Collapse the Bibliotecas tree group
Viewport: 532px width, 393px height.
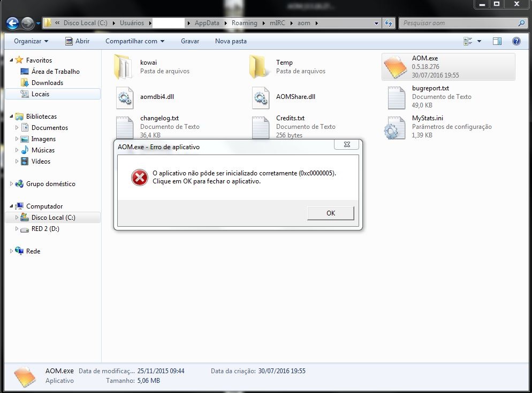(11, 117)
